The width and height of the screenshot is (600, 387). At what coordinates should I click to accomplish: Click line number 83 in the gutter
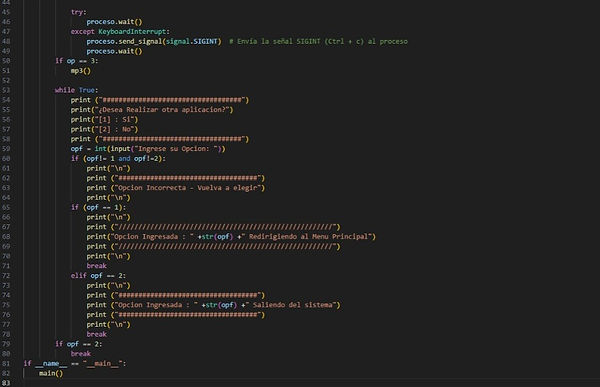click(x=6, y=383)
